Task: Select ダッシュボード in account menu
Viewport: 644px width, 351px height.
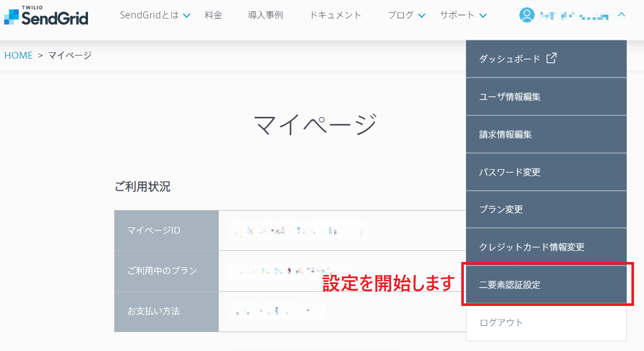Action: (x=546, y=59)
